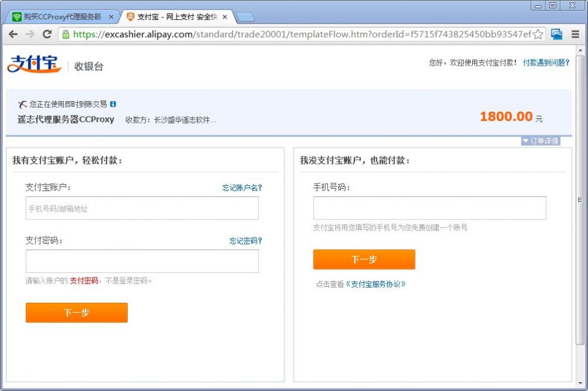Go back with the browser back arrow
This screenshot has width=588, height=391.
pos(13,34)
